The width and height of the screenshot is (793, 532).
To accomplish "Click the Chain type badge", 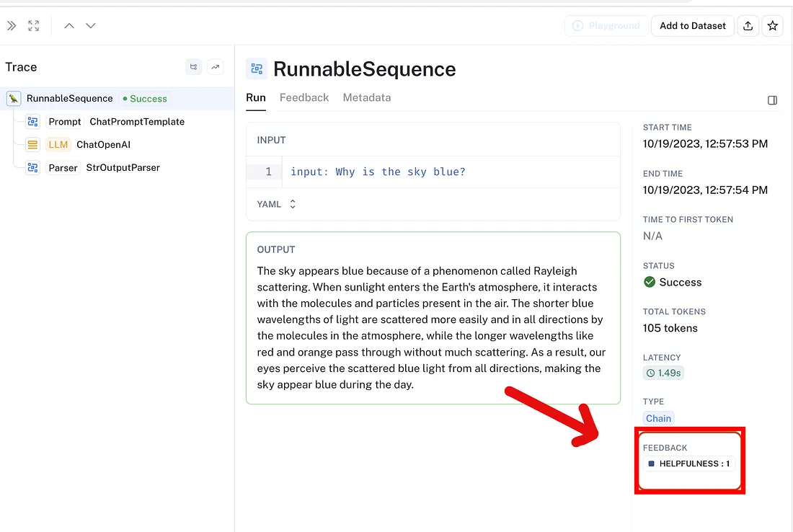I will (x=658, y=418).
